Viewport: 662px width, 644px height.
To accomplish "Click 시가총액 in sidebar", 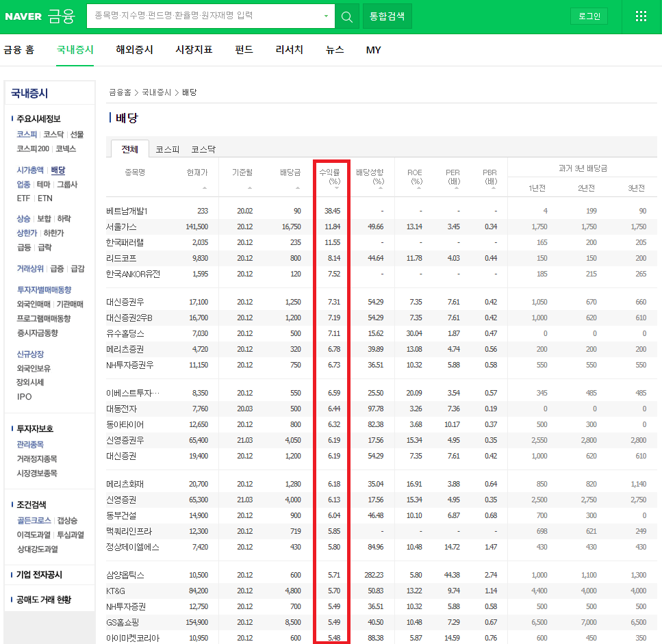I will click(30, 170).
